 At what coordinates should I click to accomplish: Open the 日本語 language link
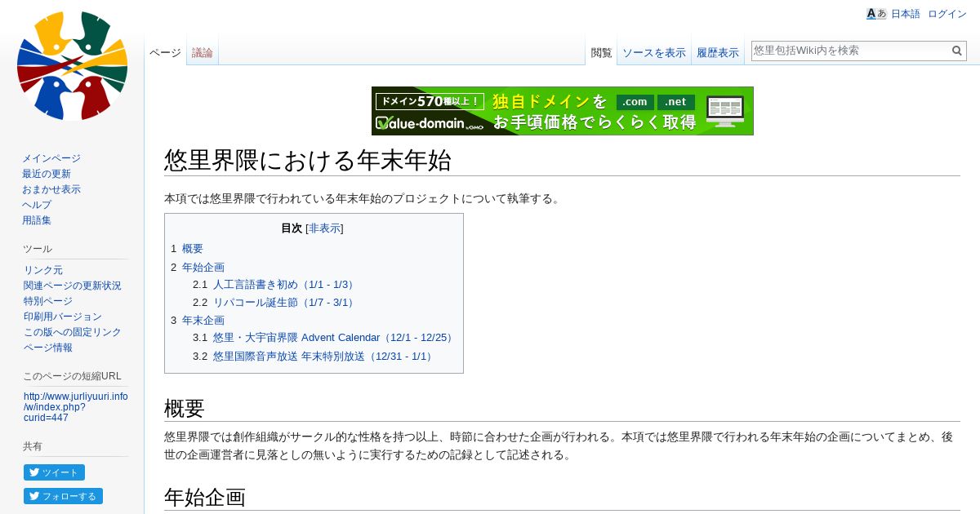pyautogui.click(x=905, y=14)
